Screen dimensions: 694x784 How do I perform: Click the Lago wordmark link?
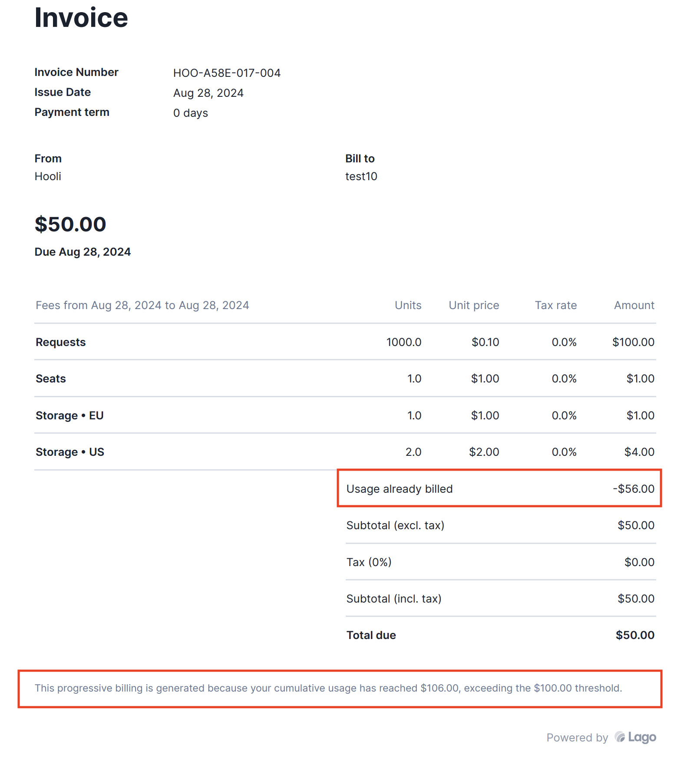(642, 737)
